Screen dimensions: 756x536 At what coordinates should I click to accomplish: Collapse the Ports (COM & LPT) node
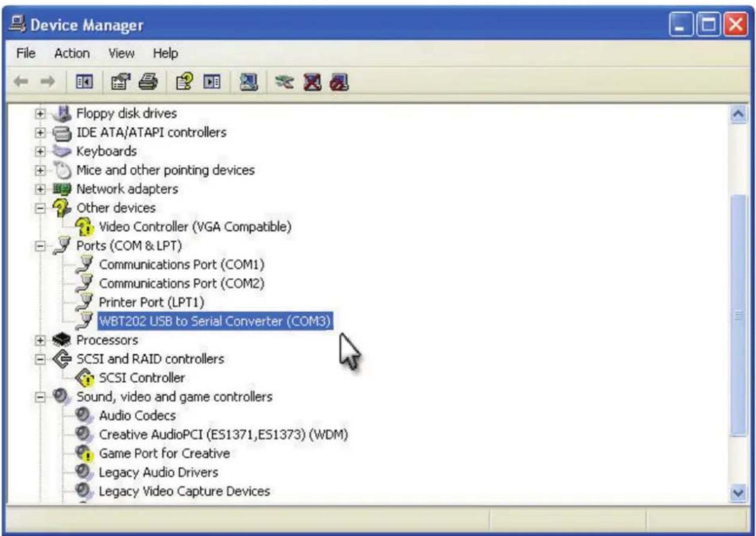click(x=41, y=245)
